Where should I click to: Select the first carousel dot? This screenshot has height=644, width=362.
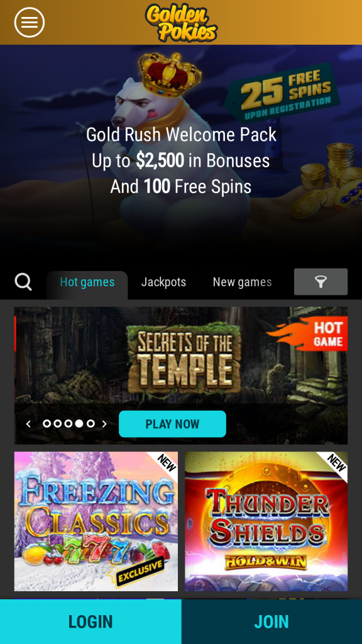47,423
